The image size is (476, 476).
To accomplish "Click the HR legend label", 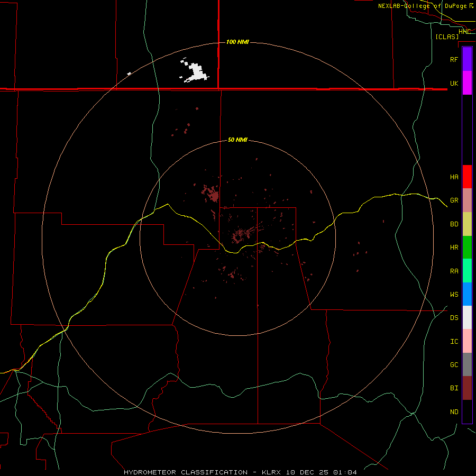I will pos(454,247).
